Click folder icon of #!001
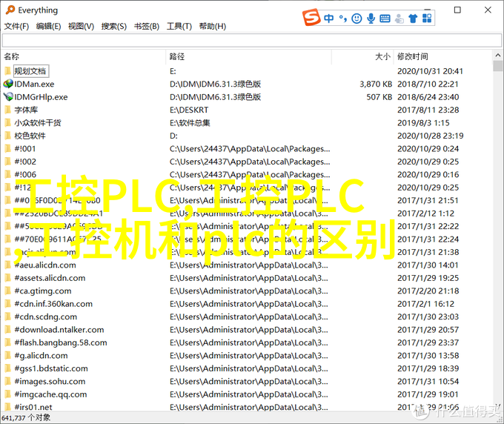The height and width of the screenshot is (424, 504). (8, 148)
